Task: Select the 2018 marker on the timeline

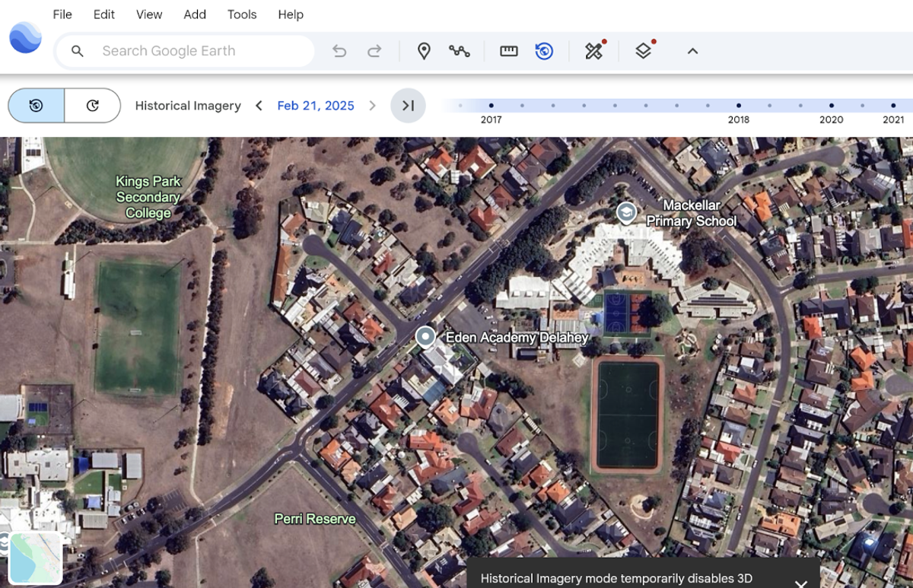Action: (738, 106)
